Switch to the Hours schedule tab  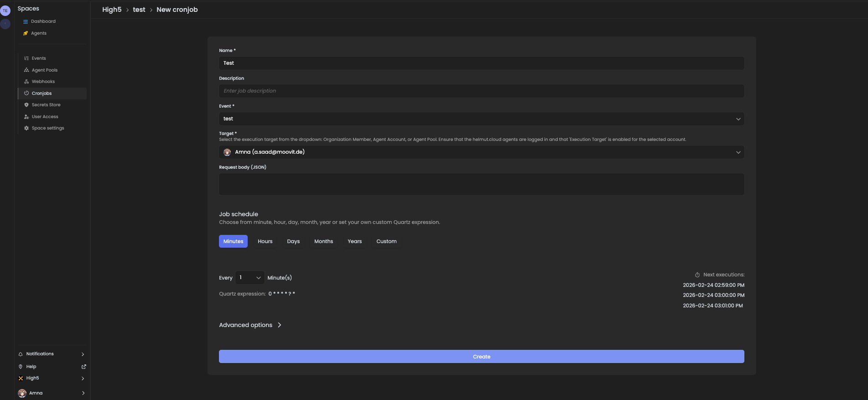click(265, 241)
